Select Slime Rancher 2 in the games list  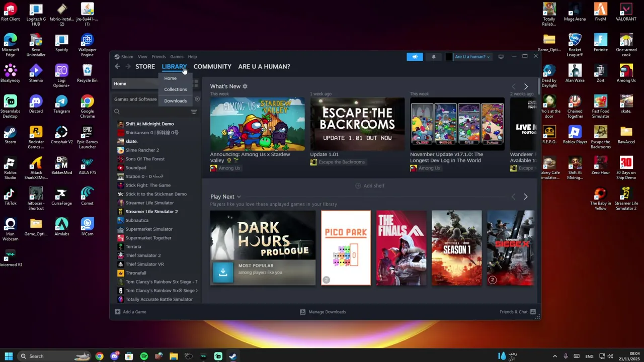coord(142,150)
